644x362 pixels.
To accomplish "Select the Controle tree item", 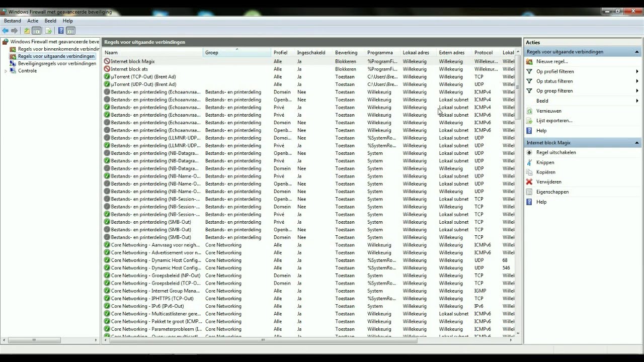I will pyautogui.click(x=27, y=71).
